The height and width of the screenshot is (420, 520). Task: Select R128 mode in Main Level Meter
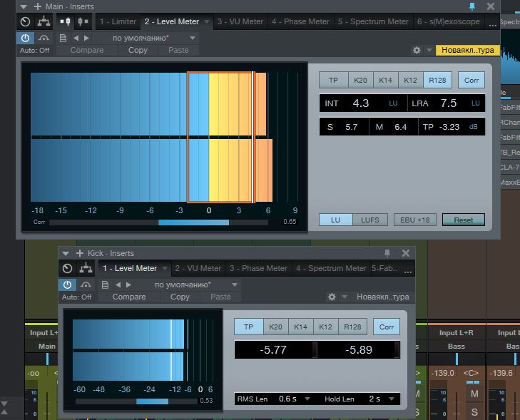[x=437, y=80]
